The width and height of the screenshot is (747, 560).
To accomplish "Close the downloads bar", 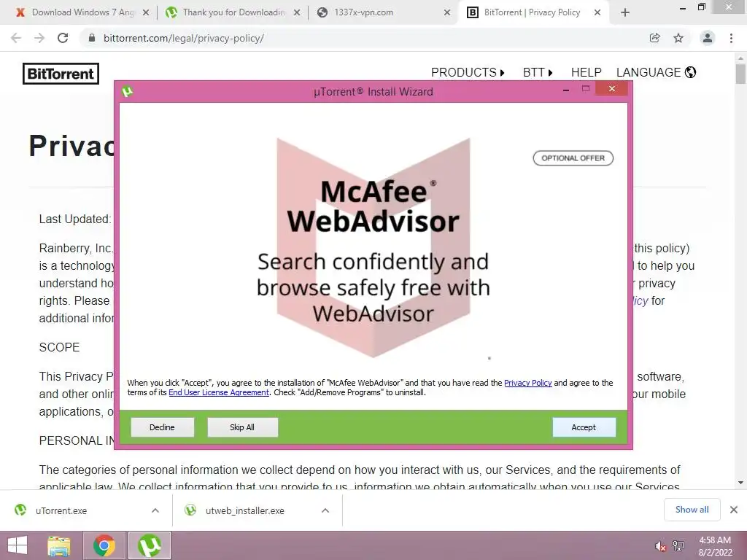I will 734,510.
